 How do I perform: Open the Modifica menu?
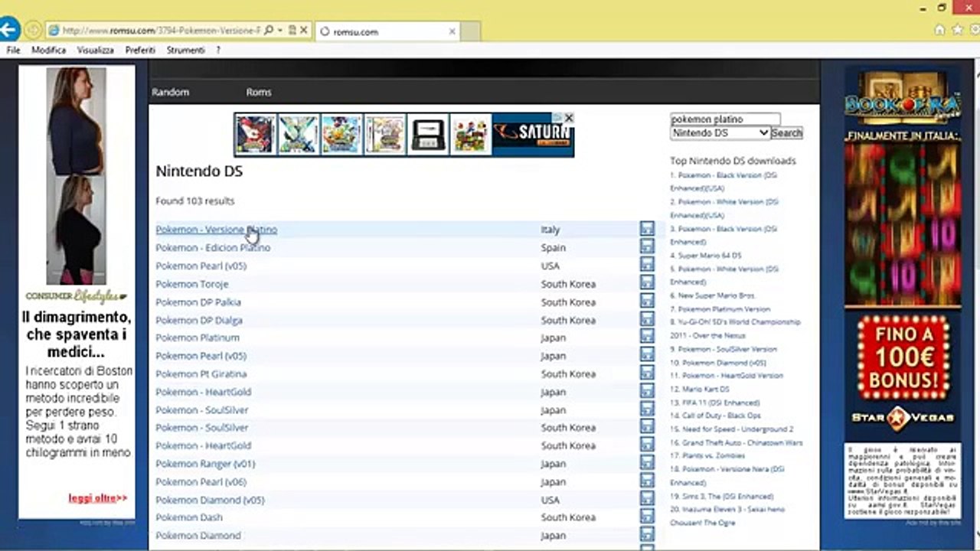pyautogui.click(x=48, y=50)
